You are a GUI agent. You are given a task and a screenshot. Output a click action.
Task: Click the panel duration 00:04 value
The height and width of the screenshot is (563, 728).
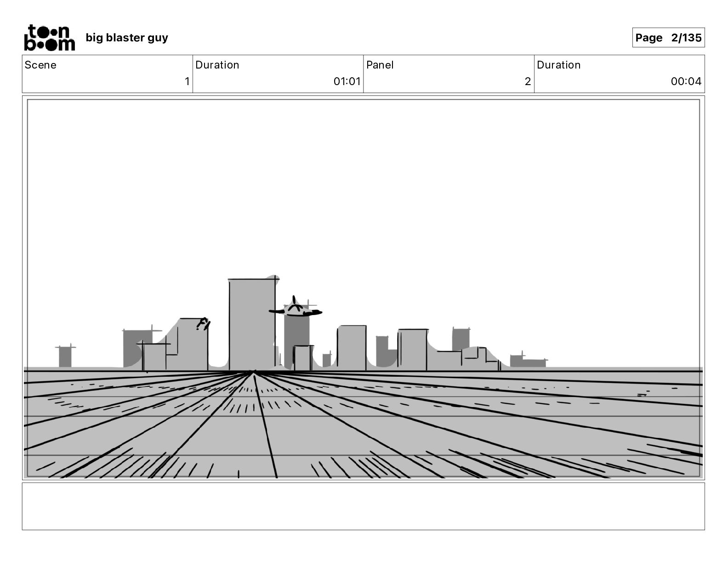[686, 81]
